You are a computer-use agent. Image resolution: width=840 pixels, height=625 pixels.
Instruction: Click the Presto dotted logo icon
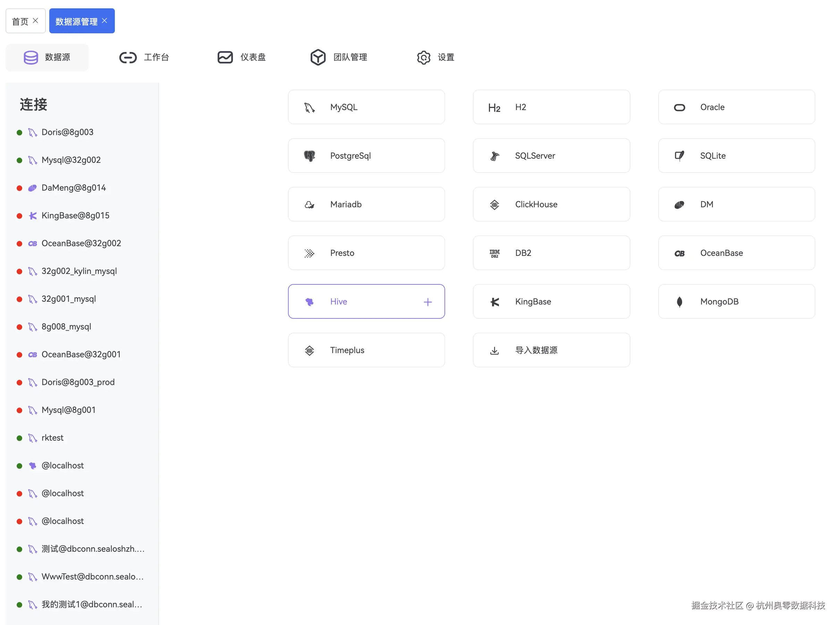pos(309,253)
